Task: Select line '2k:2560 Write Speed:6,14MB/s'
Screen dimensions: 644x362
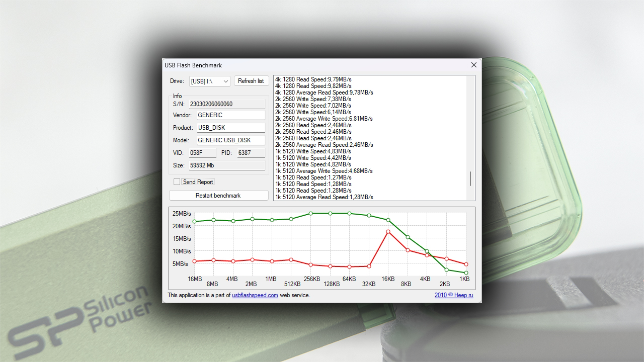Action: (x=313, y=112)
